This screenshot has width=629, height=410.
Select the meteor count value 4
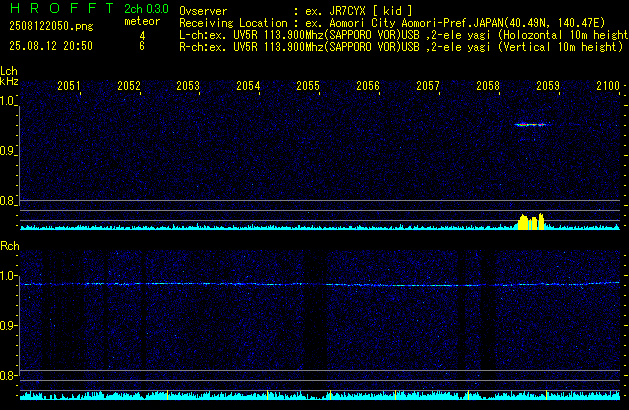pyautogui.click(x=142, y=36)
